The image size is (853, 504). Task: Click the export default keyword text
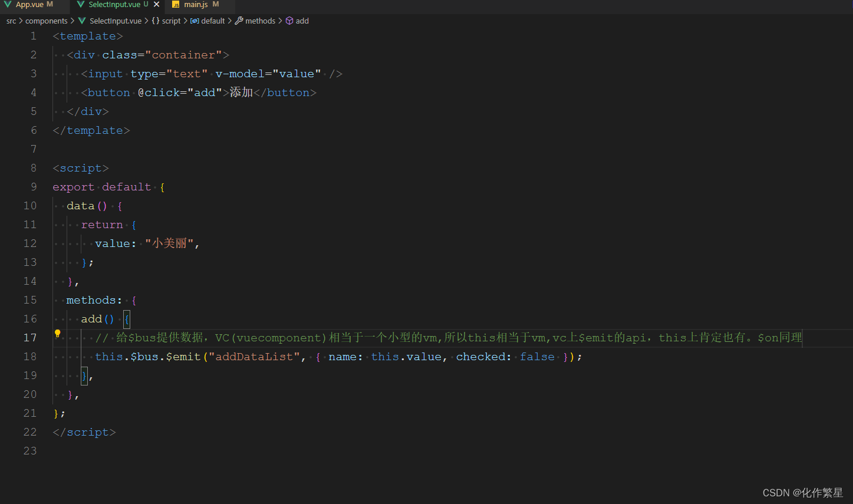click(x=102, y=187)
